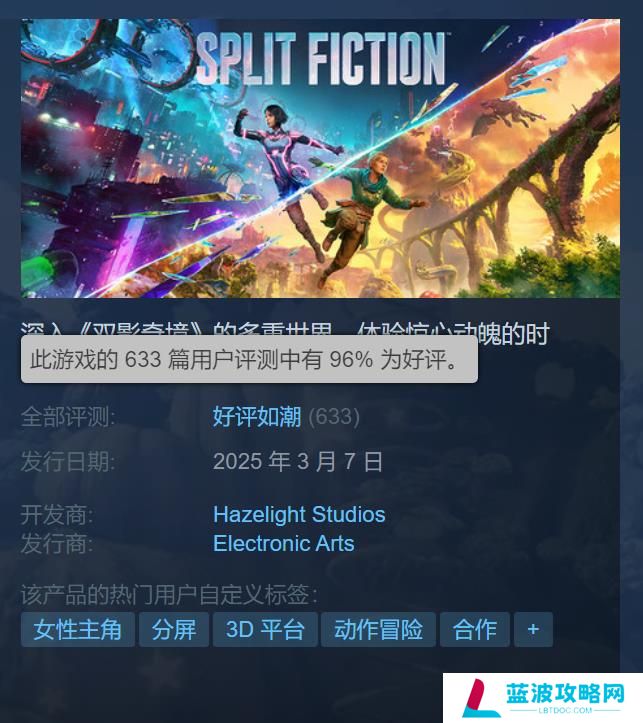Click the 96% 为好评 review tooltip
Image resolution: width=643 pixels, height=723 pixels.
click(x=249, y=359)
